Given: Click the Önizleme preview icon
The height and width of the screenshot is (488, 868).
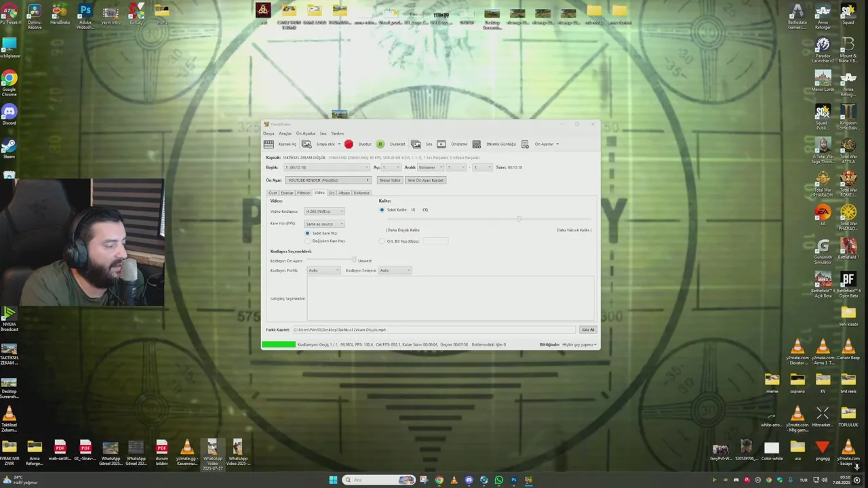Looking at the screenshot, I should tap(441, 144).
